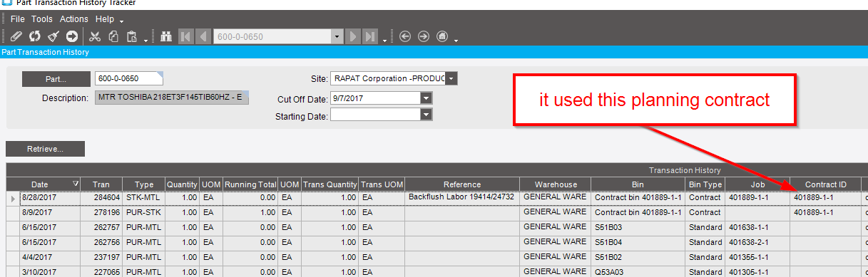The image size is (868, 277).
Task: Click the attachment paperclip icon
Action: (16, 36)
